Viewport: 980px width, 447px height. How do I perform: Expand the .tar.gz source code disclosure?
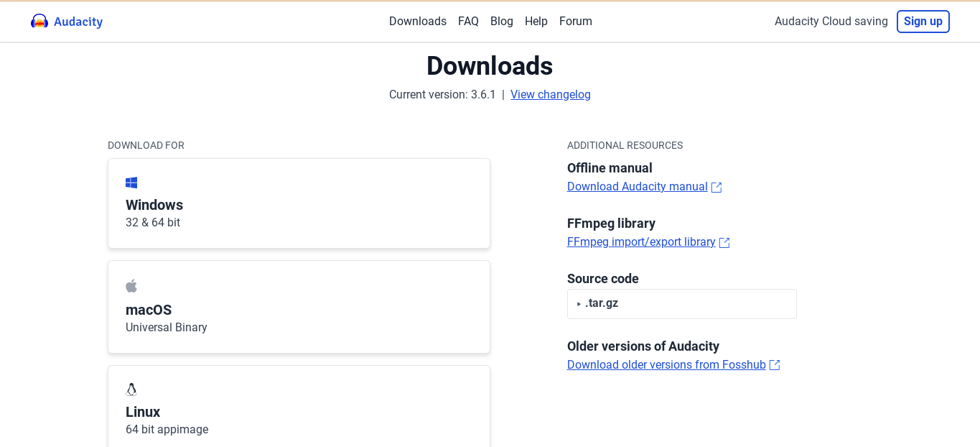tap(682, 303)
